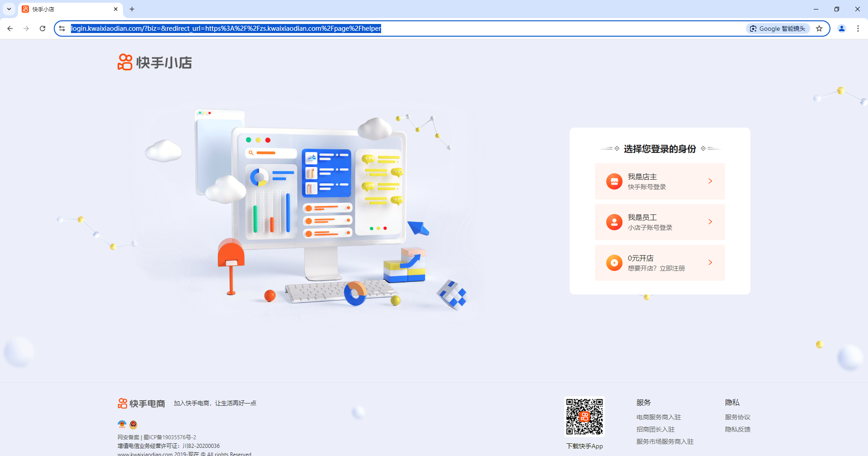Reload the page with refresh icon
868x456 pixels.
[x=42, y=28]
